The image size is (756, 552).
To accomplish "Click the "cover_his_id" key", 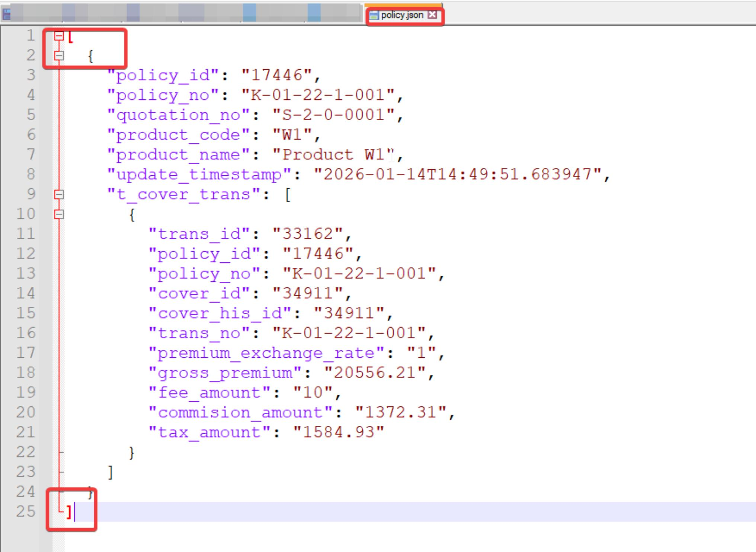I will pos(220,313).
